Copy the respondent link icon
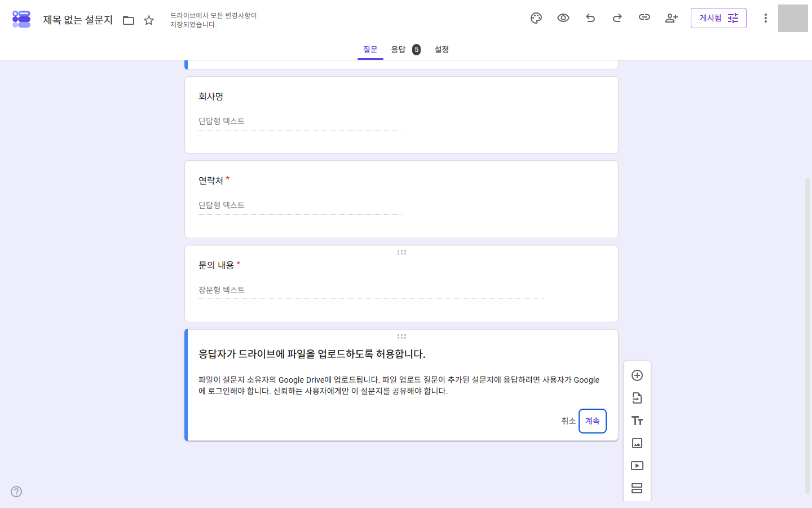Screen dimensions: 812x508 pos(645,17)
